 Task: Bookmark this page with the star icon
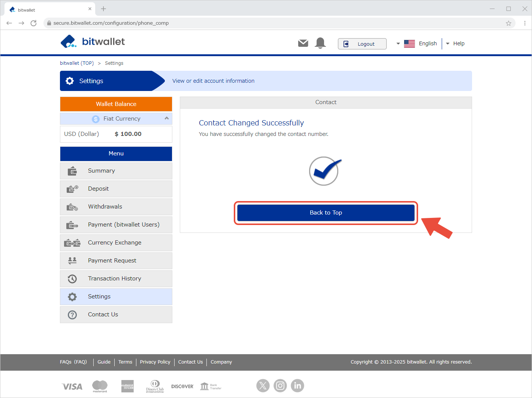point(508,23)
